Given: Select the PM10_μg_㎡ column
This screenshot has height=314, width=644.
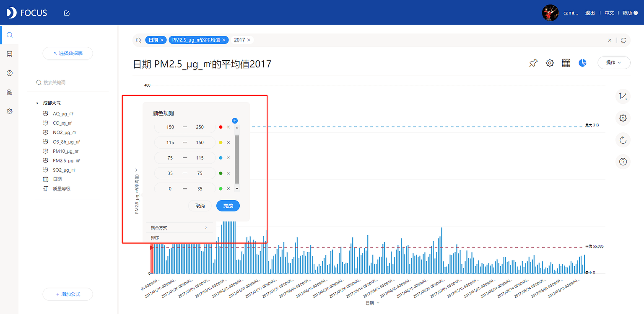Looking at the screenshot, I should (x=66, y=151).
